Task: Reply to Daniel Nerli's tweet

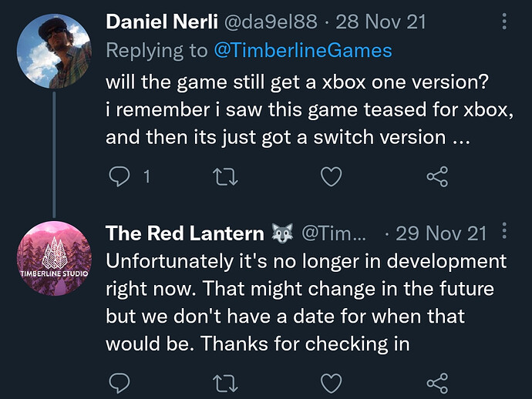Action: point(119,176)
